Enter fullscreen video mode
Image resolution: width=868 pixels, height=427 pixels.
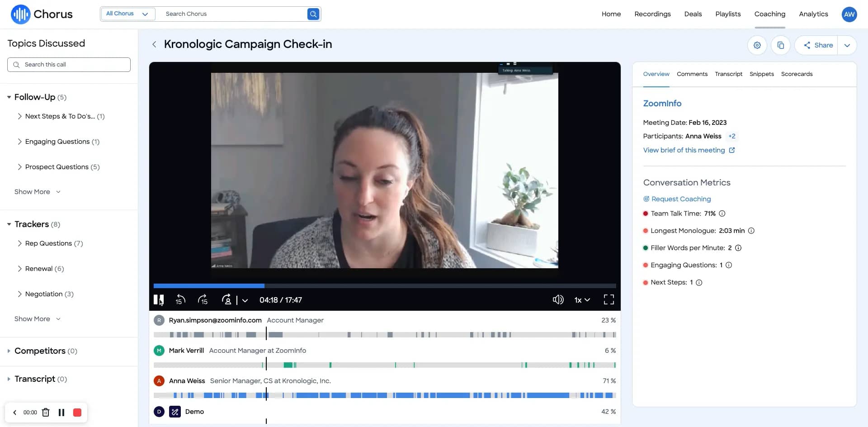coord(609,299)
